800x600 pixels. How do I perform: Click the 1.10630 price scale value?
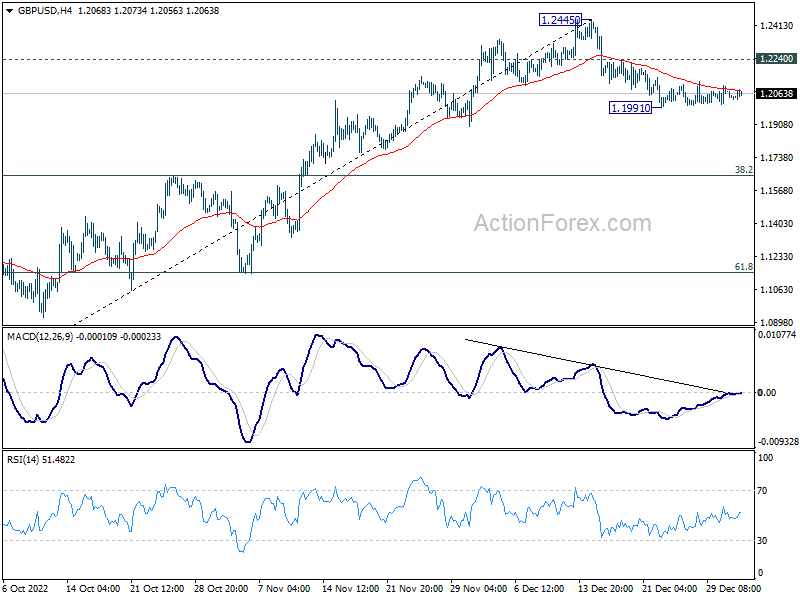[777, 289]
